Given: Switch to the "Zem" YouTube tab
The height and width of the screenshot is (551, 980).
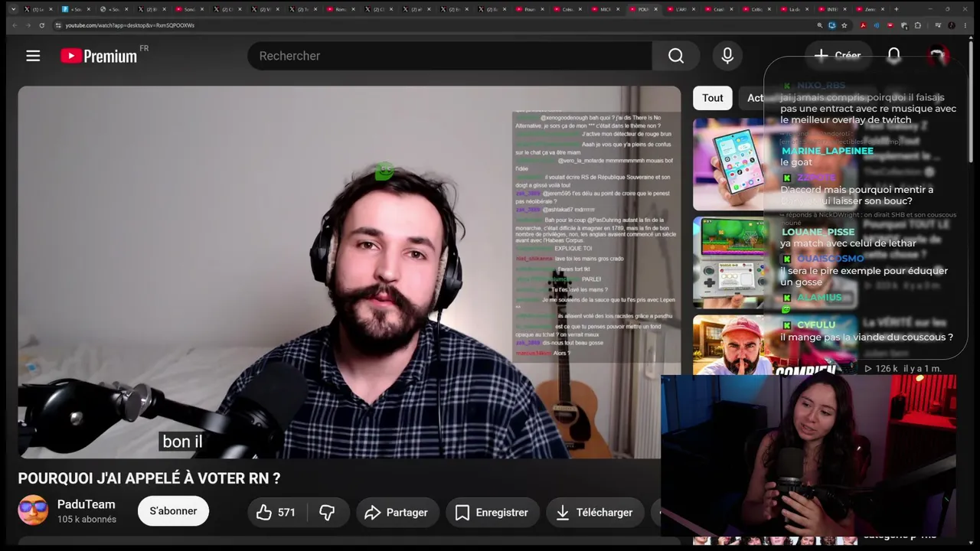Looking at the screenshot, I should click(869, 9).
